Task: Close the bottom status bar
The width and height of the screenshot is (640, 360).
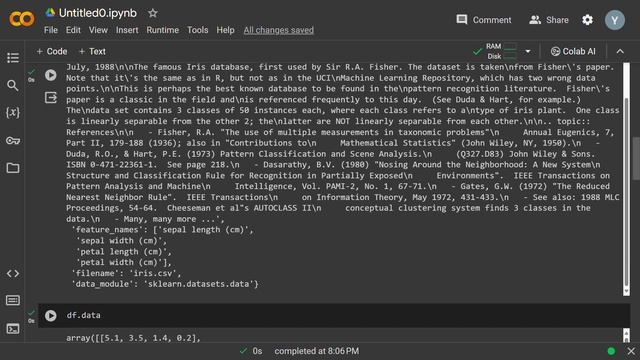Action: click(631, 351)
